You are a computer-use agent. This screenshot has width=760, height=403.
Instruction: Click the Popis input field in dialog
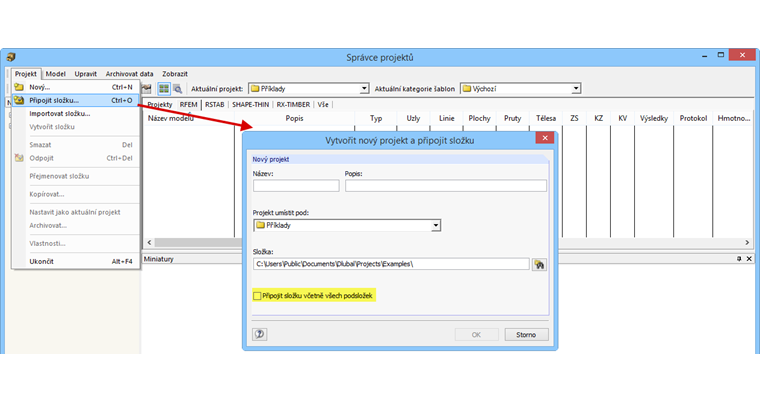[x=446, y=186]
